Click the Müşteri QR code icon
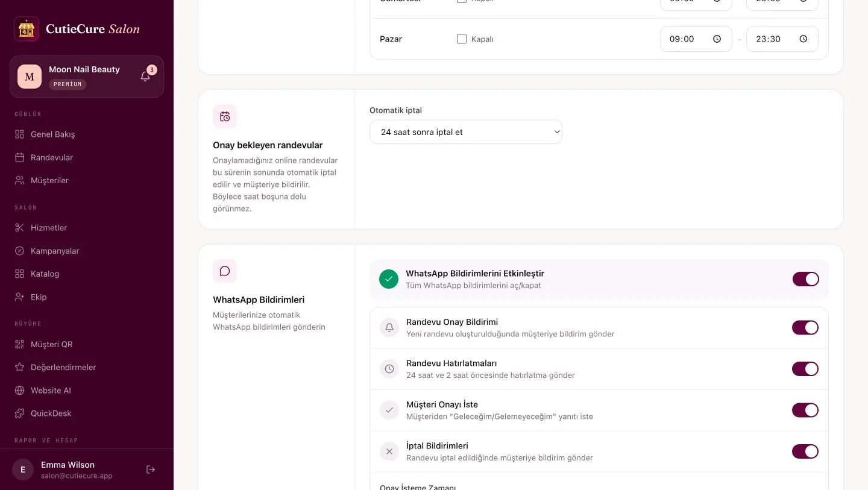This screenshot has width=868, height=490. click(x=19, y=344)
